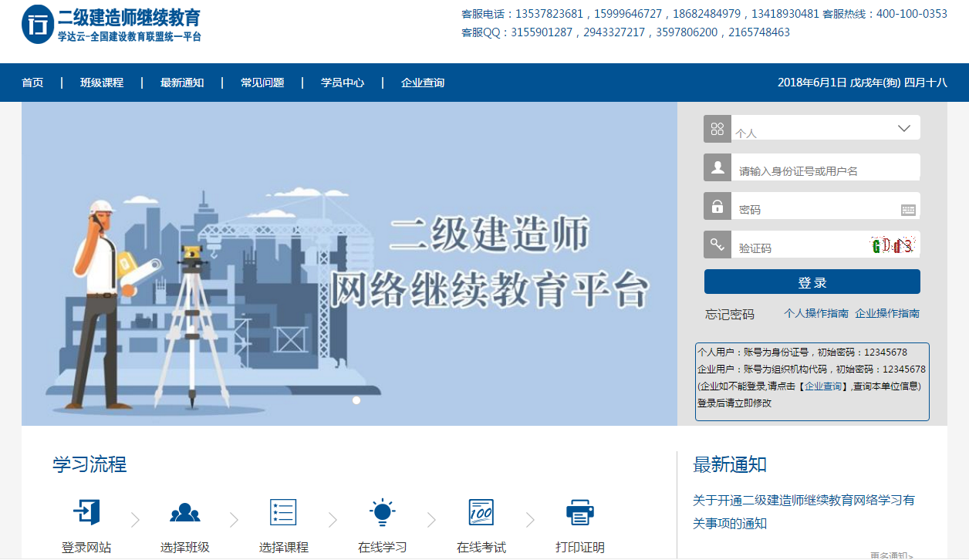Open 企业查询 from the navigation bar
The width and height of the screenshot is (969, 560).
[423, 83]
